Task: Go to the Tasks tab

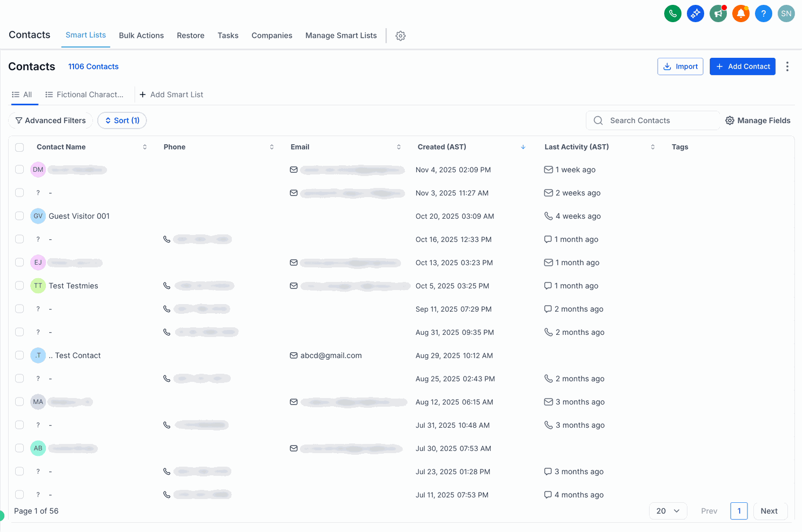Action: (228, 36)
